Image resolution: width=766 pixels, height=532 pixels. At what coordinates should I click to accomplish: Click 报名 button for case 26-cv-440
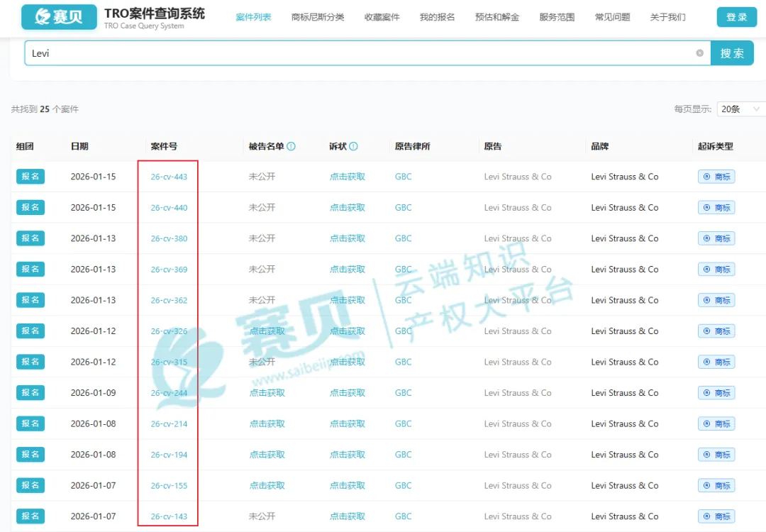(30, 208)
